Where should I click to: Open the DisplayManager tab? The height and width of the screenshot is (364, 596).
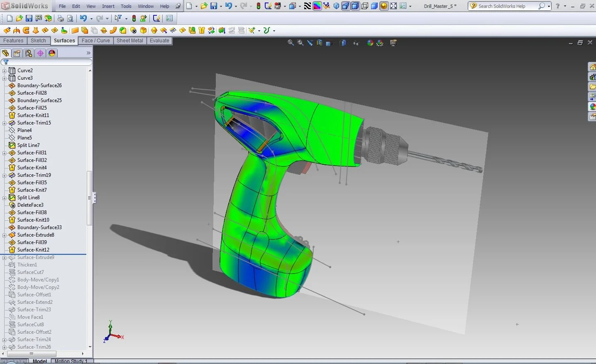52,53
